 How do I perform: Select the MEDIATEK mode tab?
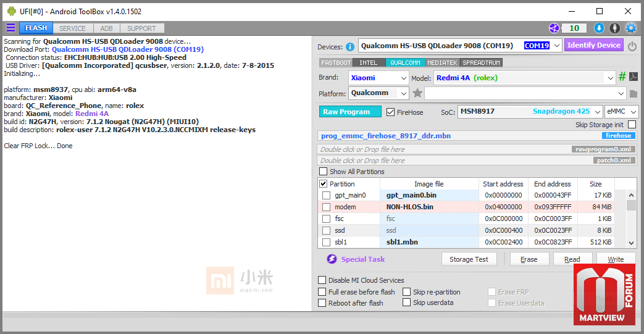click(x=442, y=62)
